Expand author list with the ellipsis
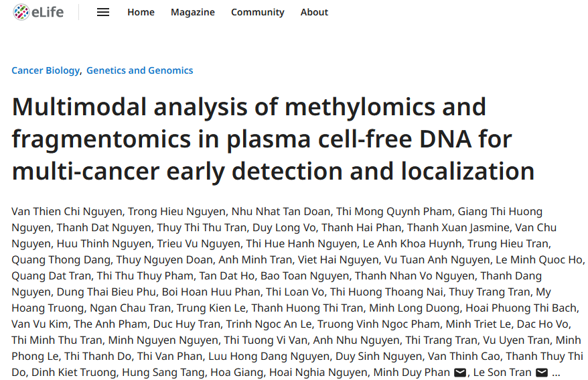This screenshot has width=588, height=380. click(x=556, y=373)
